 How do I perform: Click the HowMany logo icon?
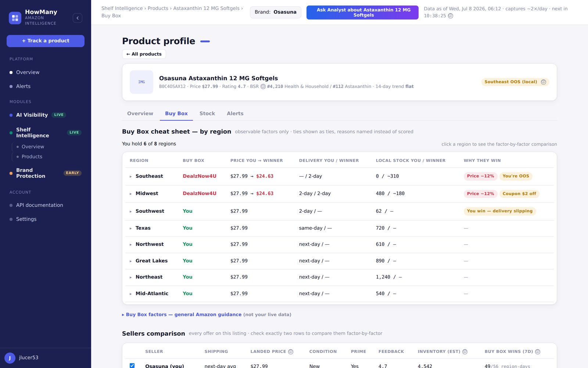coord(15,18)
